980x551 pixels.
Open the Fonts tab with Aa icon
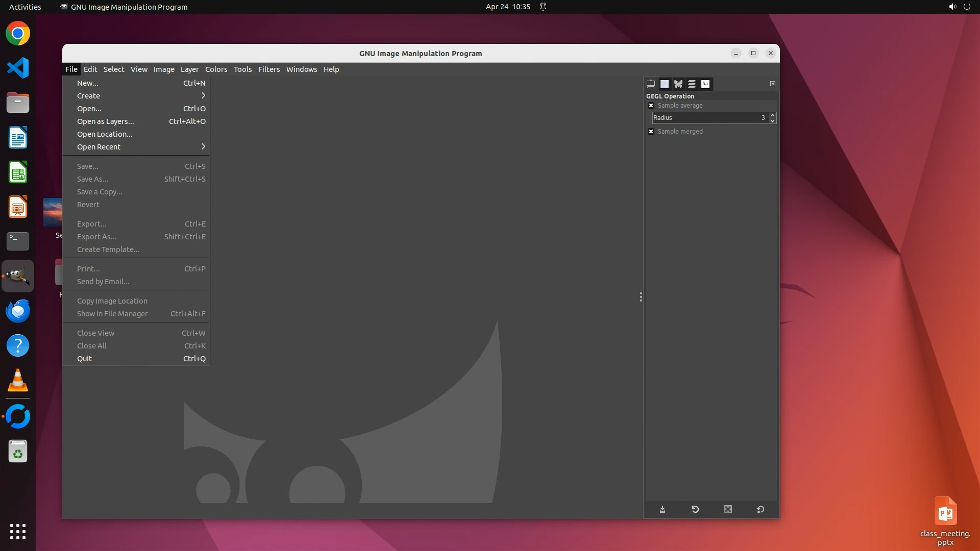tap(705, 84)
